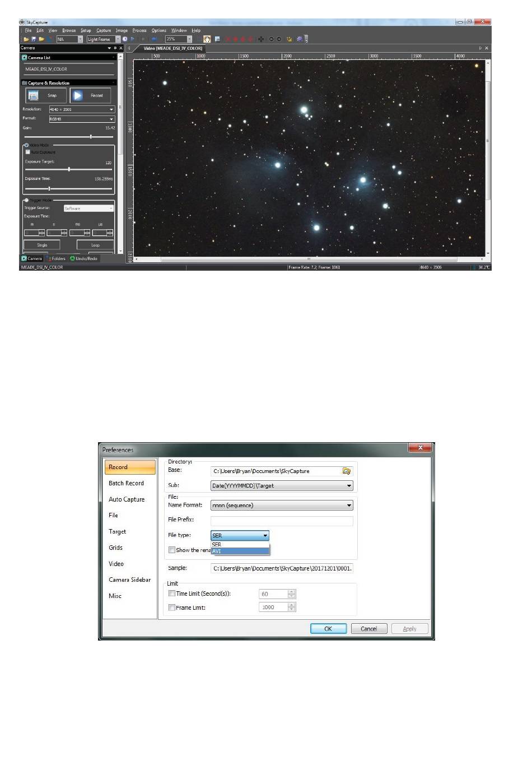Open the Process menu
Image resolution: width=532 pixels, height=765 pixels.
tap(139, 31)
